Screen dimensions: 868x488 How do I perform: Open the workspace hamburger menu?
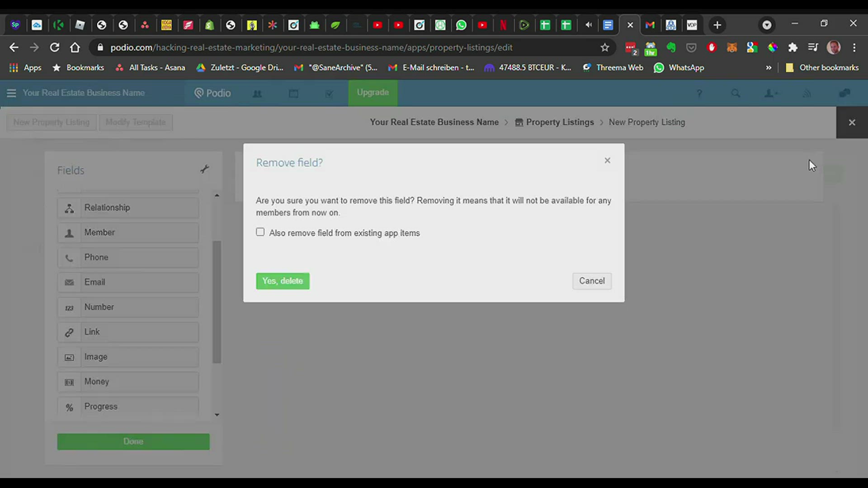pos(11,93)
